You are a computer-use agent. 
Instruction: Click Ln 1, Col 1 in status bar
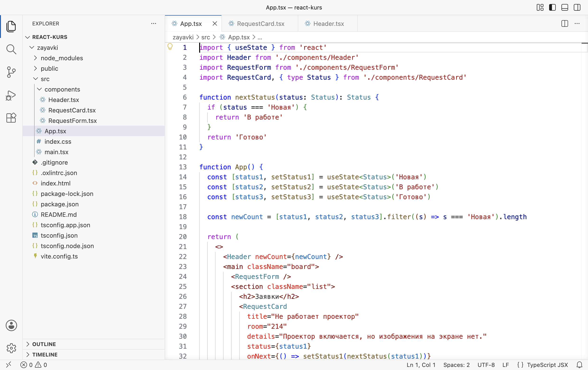click(421, 365)
